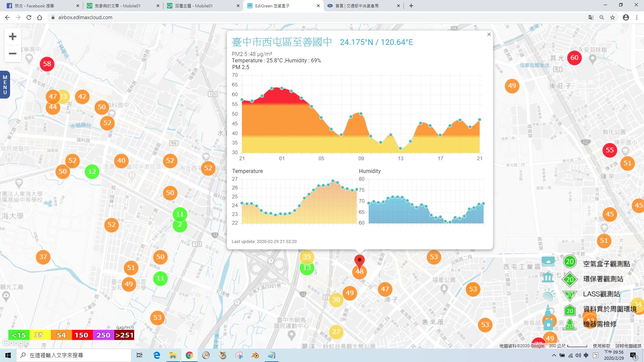Screen dimensions: 644x362
Task: Toggle the AirBox observation points layer icon
Action: tap(548, 261)
